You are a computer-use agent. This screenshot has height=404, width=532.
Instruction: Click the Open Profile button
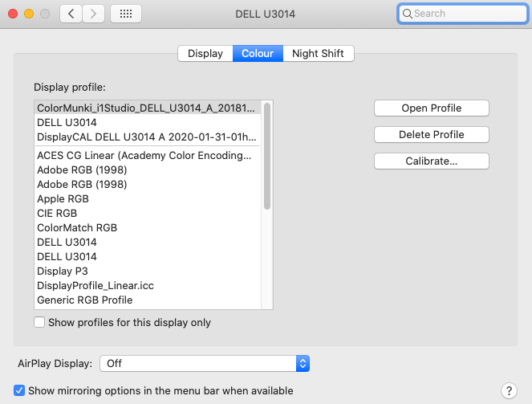point(431,108)
